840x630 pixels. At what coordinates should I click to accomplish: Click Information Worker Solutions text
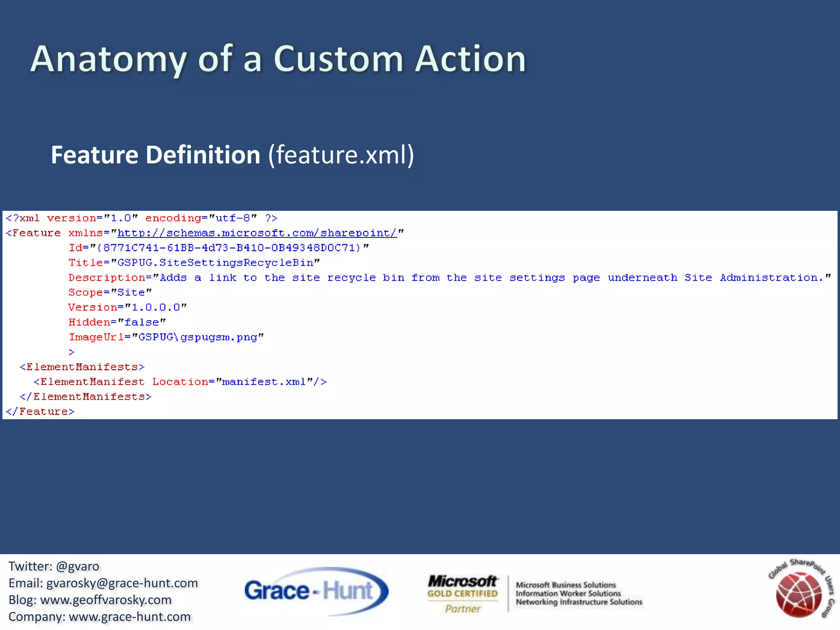click(568, 593)
